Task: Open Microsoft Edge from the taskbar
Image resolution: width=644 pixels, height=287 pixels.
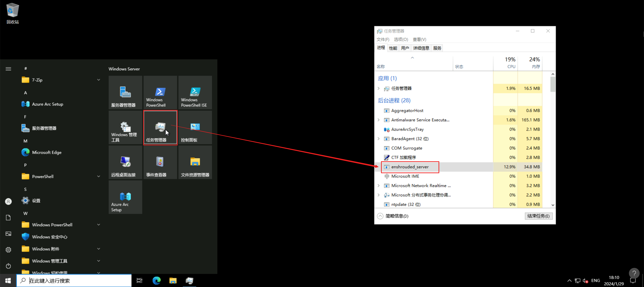Action: coord(156,280)
